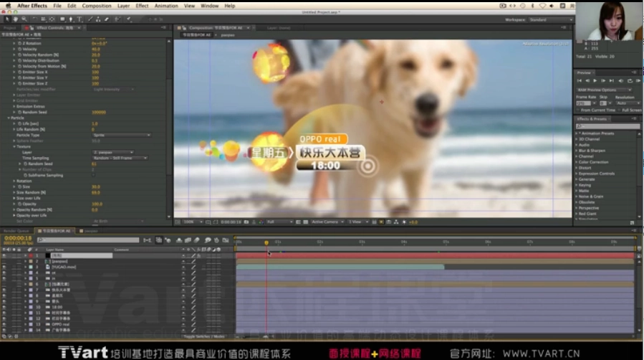Click the Effects & Presets search field

coord(608,126)
